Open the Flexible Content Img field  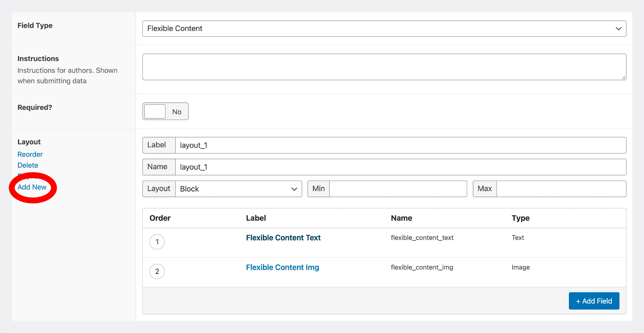[x=282, y=267]
